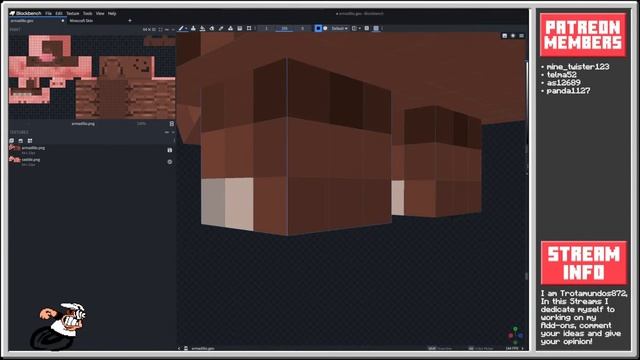Select the Eraser tool
Screen dimensions: 640x360
pos(212,28)
